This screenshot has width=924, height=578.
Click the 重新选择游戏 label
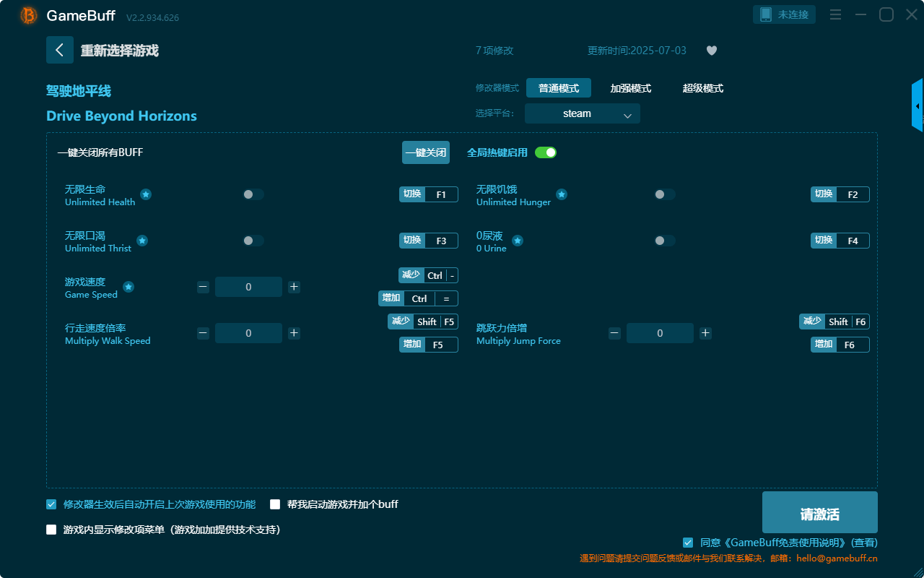120,51
